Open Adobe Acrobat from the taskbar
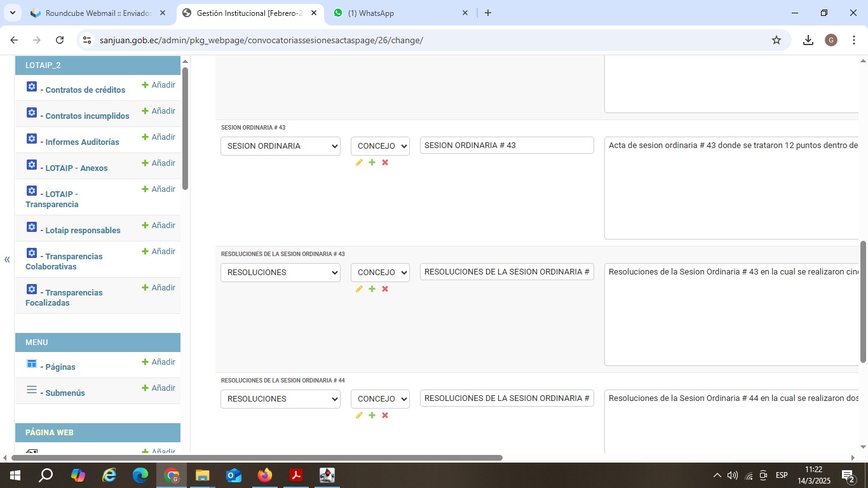Image resolution: width=868 pixels, height=488 pixels. pos(296,475)
